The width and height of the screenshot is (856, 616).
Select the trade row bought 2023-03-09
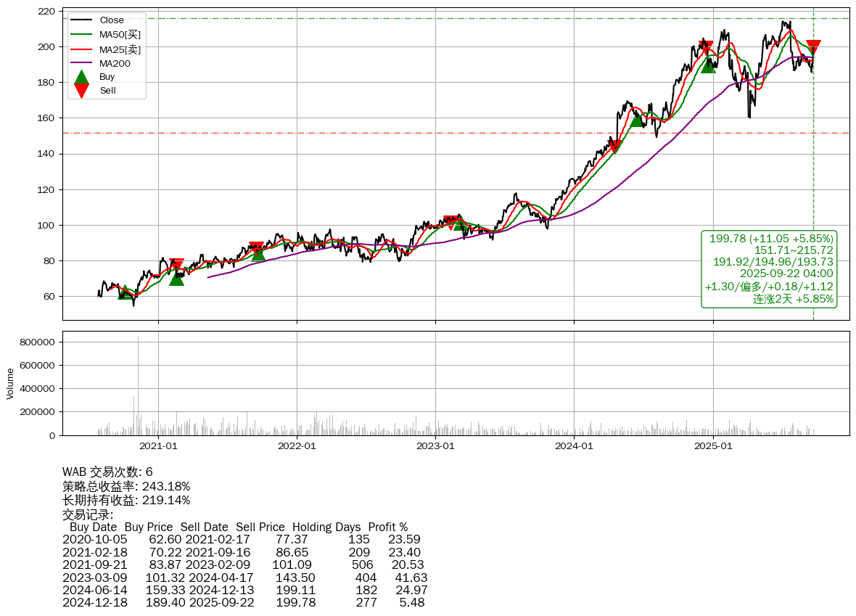pyautogui.click(x=244, y=578)
